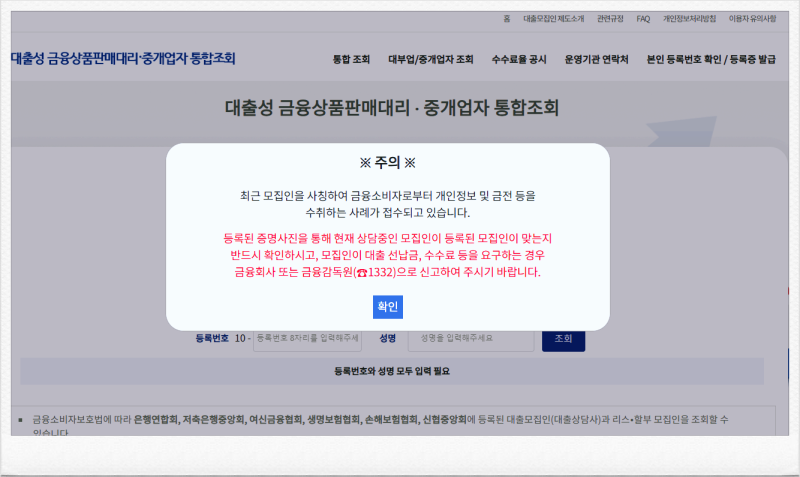800x477 pixels.
Task: Select the 대부업/중개업자 조회 menu item
Action: (x=431, y=60)
